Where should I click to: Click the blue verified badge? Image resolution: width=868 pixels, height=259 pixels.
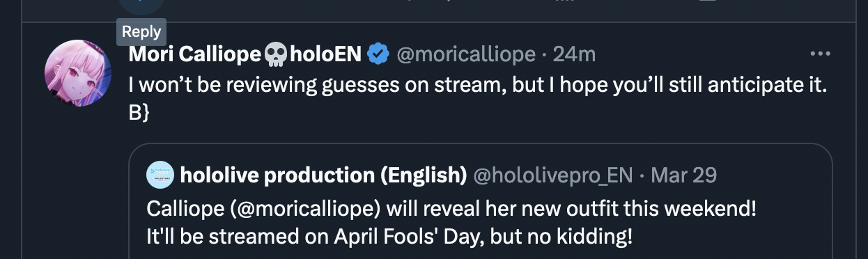point(378,54)
